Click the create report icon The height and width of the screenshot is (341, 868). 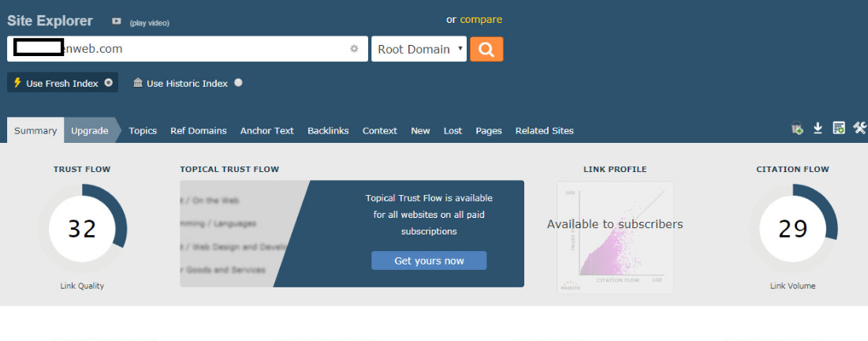point(839,129)
